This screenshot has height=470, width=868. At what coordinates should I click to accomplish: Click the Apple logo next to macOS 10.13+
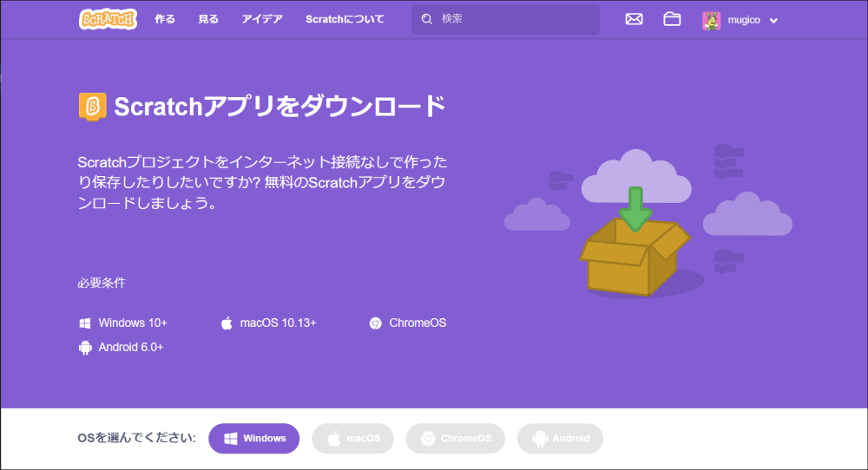pyautogui.click(x=227, y=323)
